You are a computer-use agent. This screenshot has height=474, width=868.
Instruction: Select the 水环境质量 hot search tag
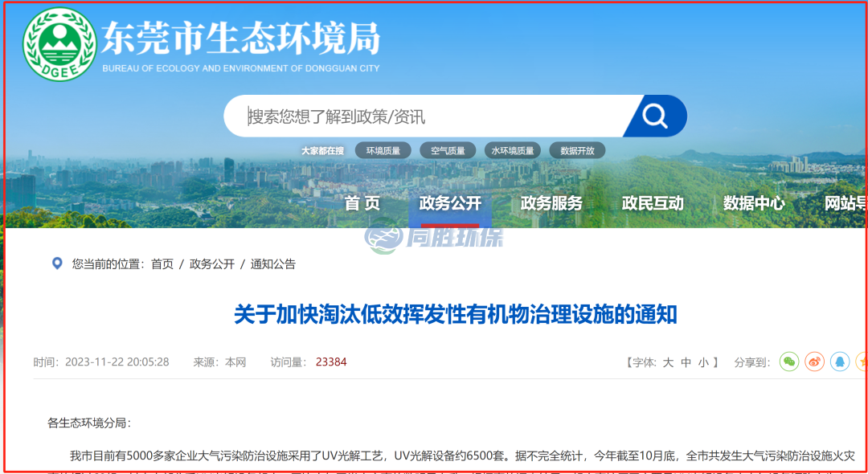pos(514,149)
